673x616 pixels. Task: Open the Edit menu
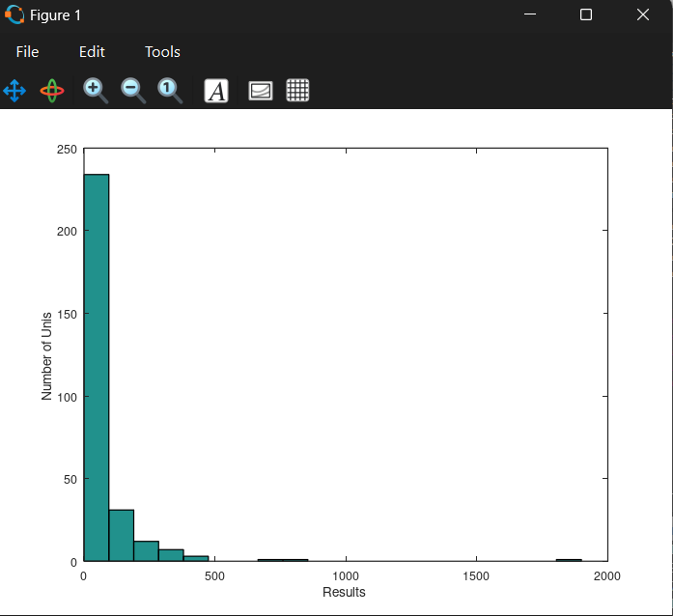92,52
